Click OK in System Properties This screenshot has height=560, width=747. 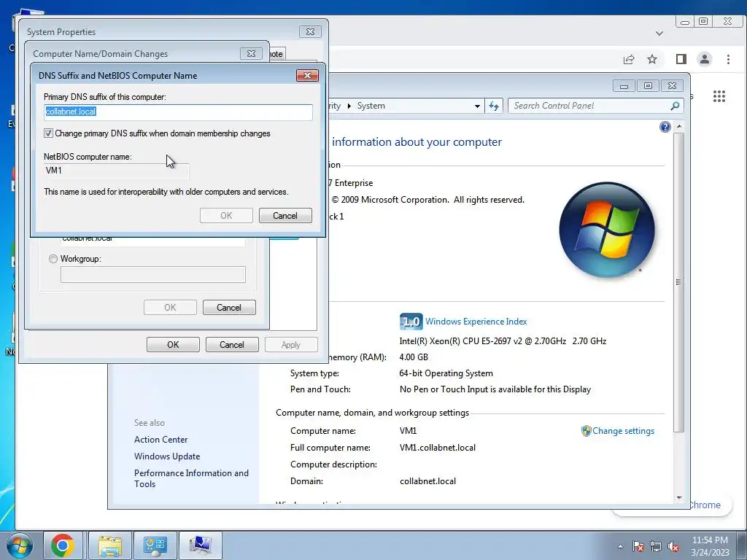coord(173,345)
